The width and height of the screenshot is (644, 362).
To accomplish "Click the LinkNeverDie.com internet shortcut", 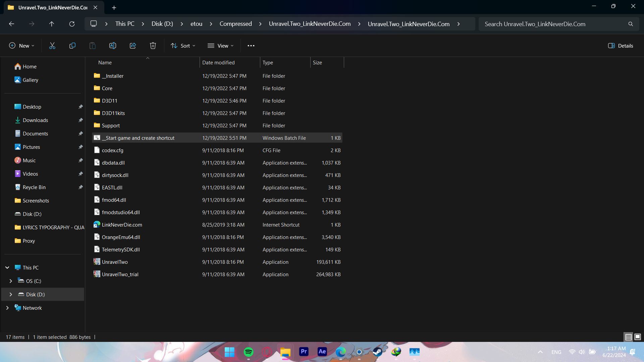I will [122, 225].
